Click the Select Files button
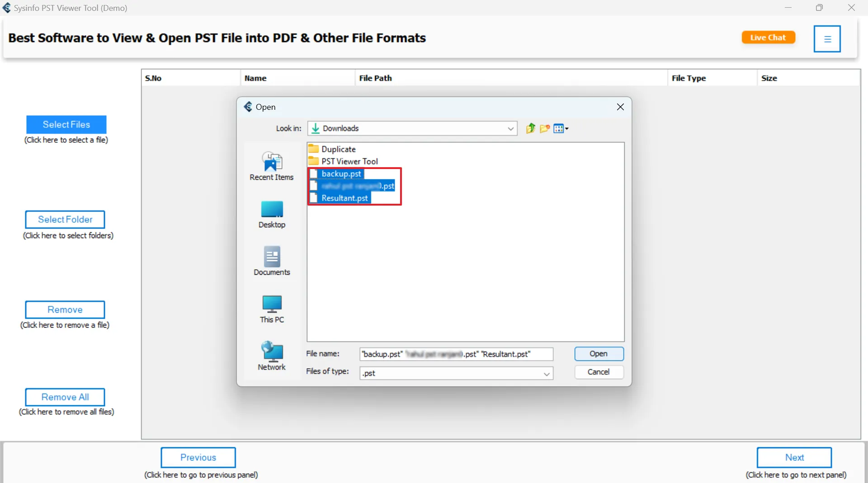868x483 pixels. click(x=66, y=125)
